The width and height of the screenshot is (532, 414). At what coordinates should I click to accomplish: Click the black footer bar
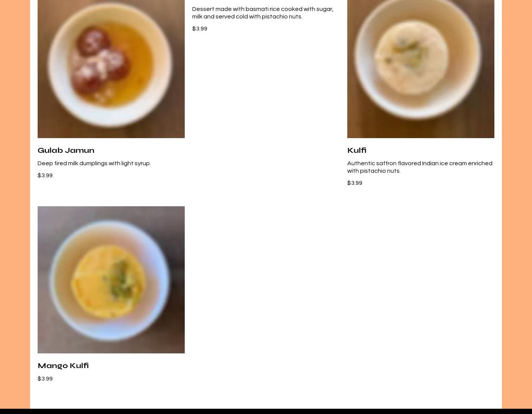tap(266, 411)
